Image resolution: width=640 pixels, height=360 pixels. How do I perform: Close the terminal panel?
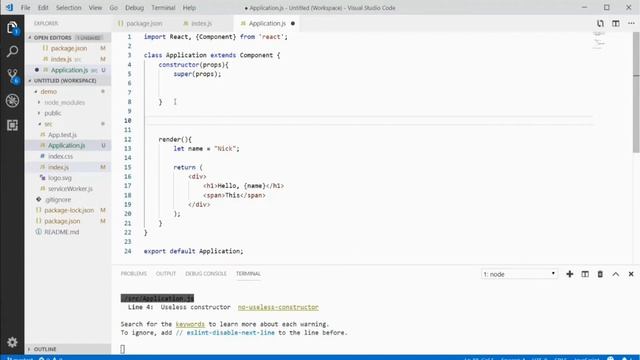pos(631,274)
